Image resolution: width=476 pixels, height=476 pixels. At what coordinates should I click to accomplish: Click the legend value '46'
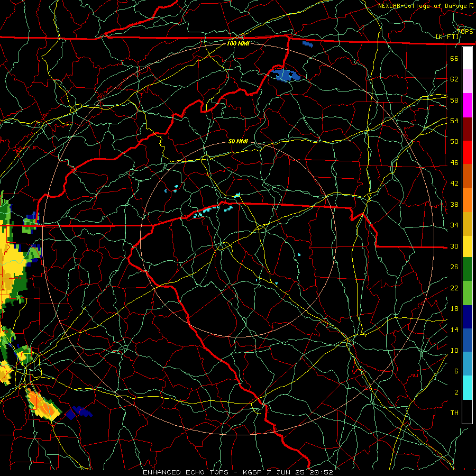tap(454, 163)
